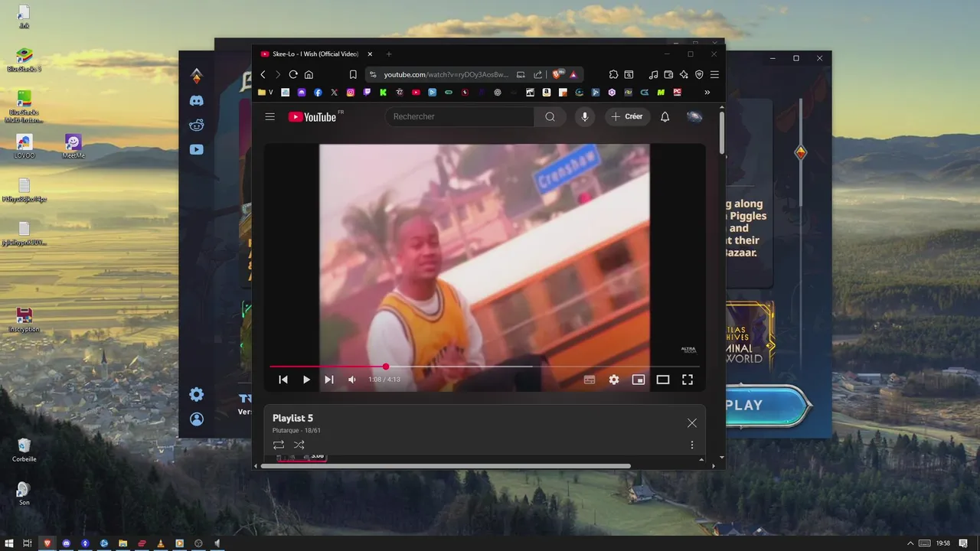Toggle shuffle for Playlist 5
Screen dimensions: 980x551
click(299, 445)
